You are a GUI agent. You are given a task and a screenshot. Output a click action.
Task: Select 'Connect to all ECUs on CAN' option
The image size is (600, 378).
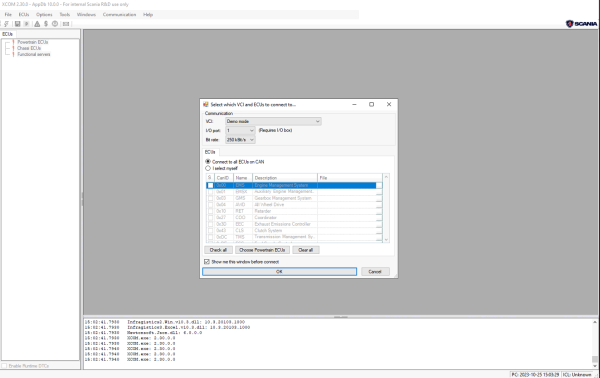pyautogui.click(x=208, y=162)
